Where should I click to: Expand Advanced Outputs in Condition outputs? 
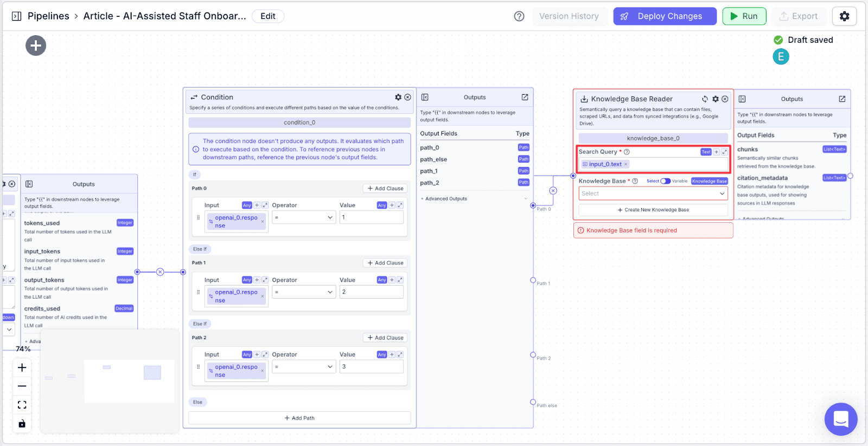tap(474, 199)
